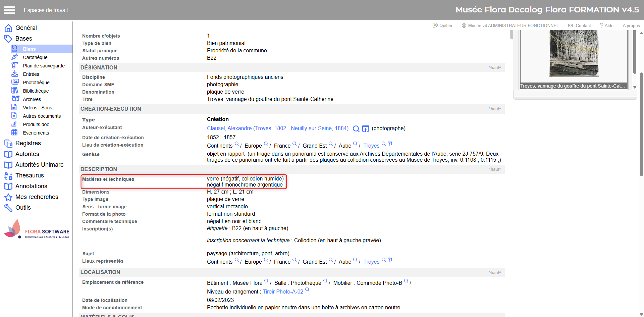Click the main page vertical scrollbar
The height and width of the screenshot is (317, 644).
tap(641, 168)
